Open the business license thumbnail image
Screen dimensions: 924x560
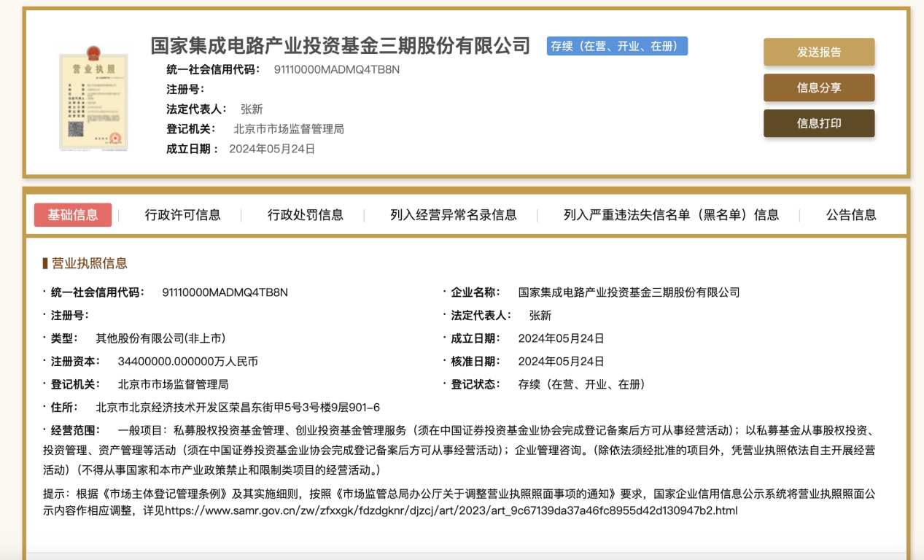pos(93,98)
